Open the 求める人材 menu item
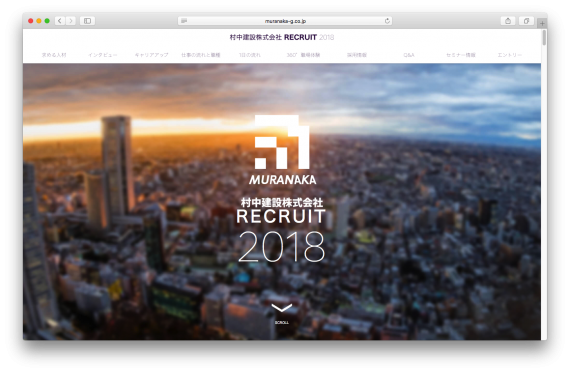Viewport: 570px width, 373px height. [x=54, y=55]
